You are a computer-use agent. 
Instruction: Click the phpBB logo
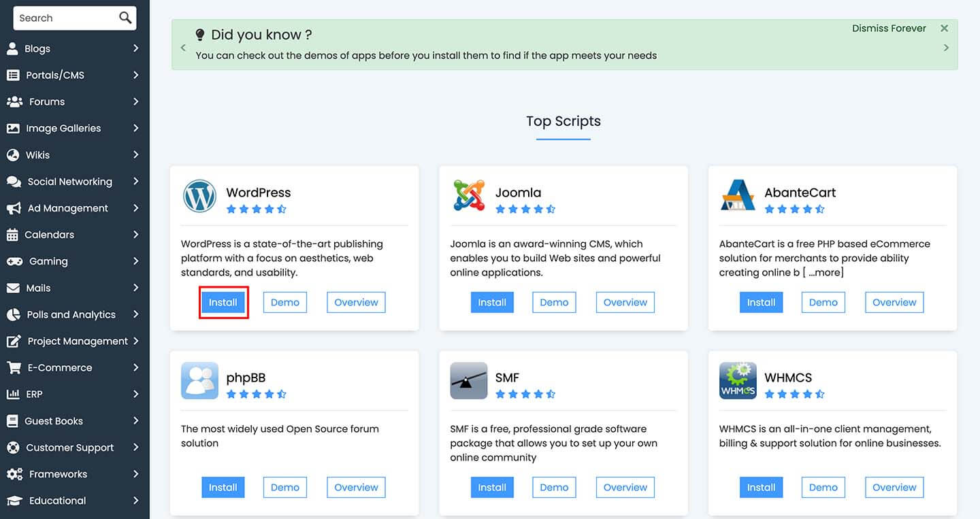pos(199,380)
